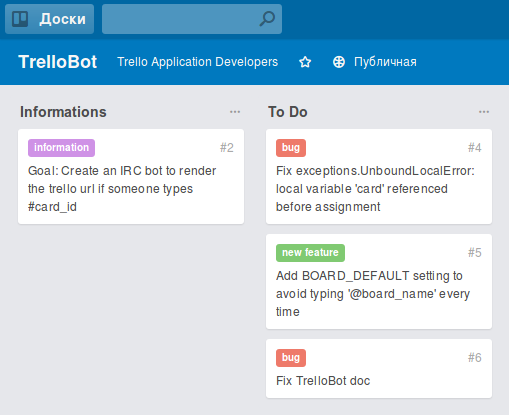Click the green new feature label
The height and width of the screenshot is (415, 509).
click(310, 253)
